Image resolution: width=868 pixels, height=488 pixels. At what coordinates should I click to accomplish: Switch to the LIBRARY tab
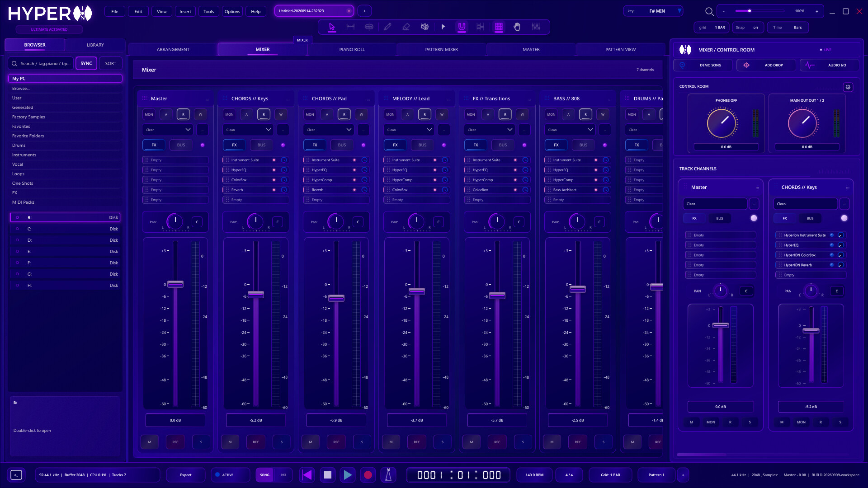tap(95, 45)
